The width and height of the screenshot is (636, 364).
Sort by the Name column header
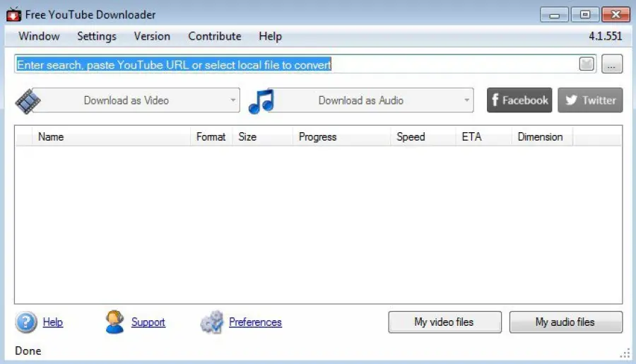point(111,136)
